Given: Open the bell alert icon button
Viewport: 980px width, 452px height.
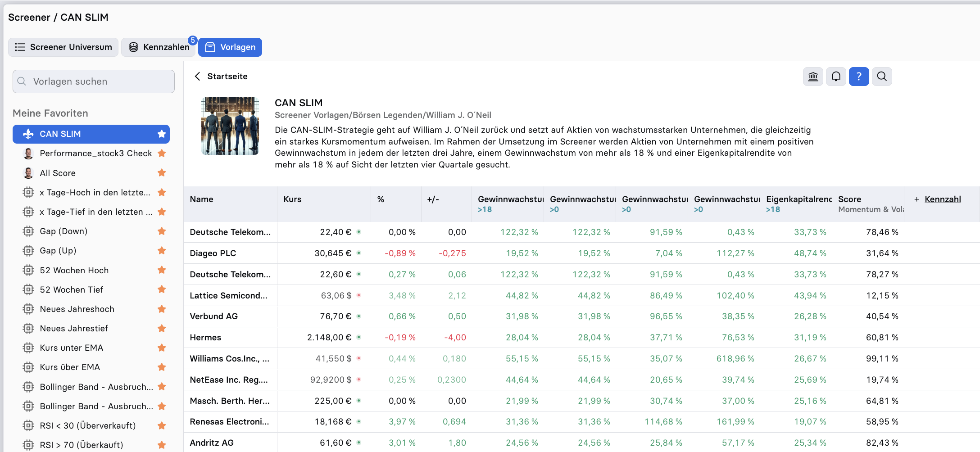Looking at the screenshot, I should (x=836, y=77).
